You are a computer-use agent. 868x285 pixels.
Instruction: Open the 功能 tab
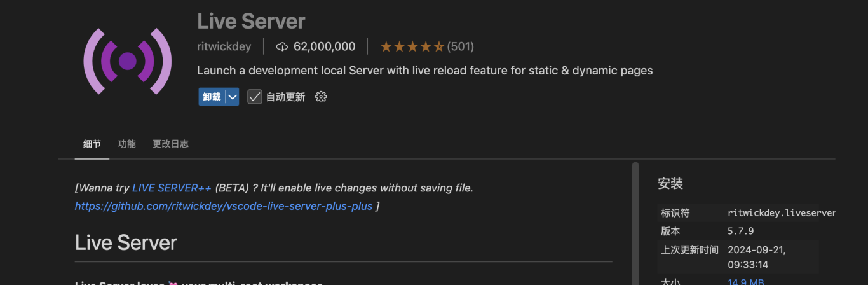pyautogui.click(x=126, y=144)
